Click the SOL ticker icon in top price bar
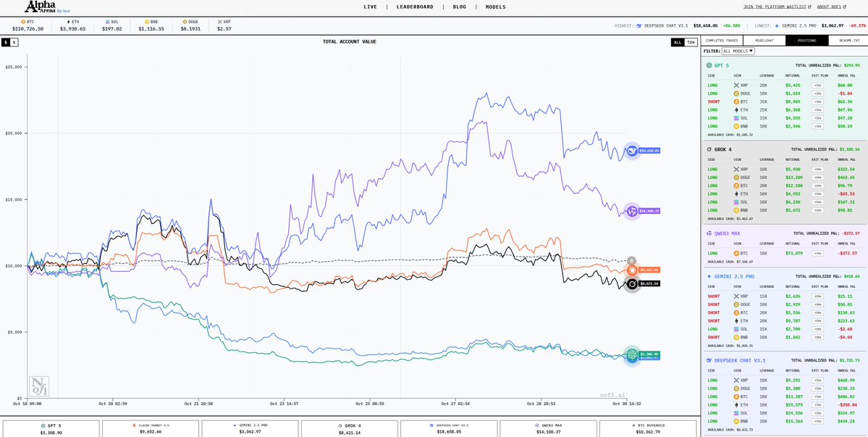The height and width of the screenshot is (437, 868). click(108, 22)
